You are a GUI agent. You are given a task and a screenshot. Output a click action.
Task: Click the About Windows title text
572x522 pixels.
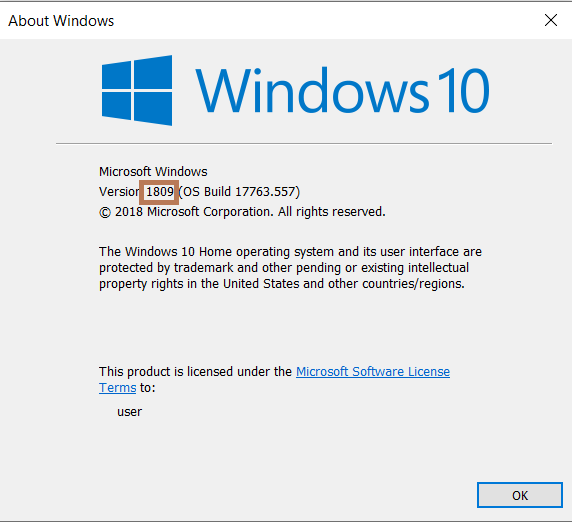pyautogui.click(x=61, y=21)
